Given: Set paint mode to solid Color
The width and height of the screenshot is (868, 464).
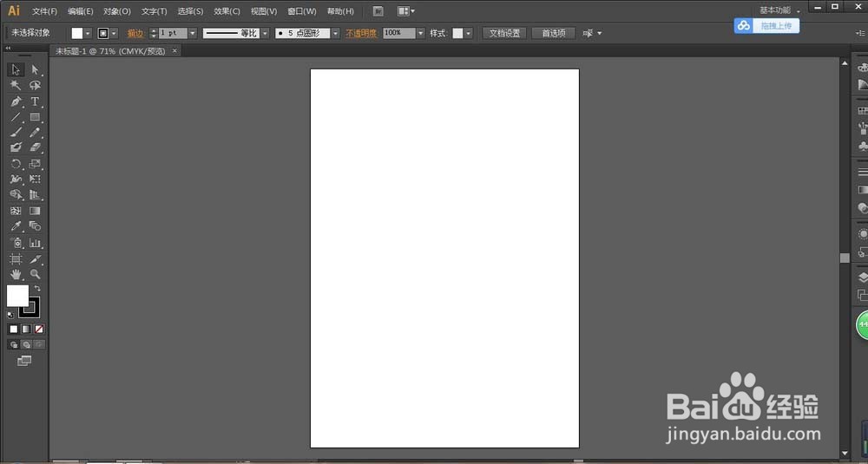Looking at the screenshot, I should tap(14, 329).
